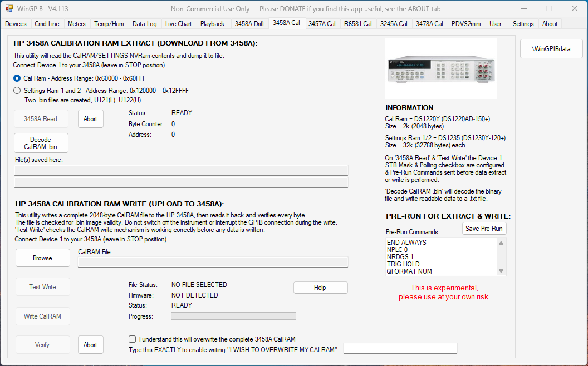This screenshot has height=366, width=588.
Task: Click the Verify button
Action: 42,345
